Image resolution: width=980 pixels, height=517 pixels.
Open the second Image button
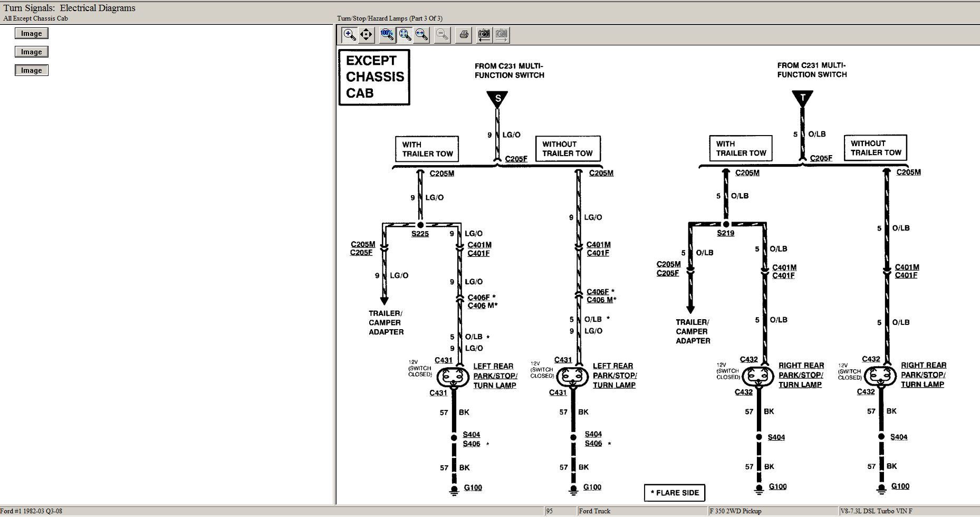coord(32,52)
